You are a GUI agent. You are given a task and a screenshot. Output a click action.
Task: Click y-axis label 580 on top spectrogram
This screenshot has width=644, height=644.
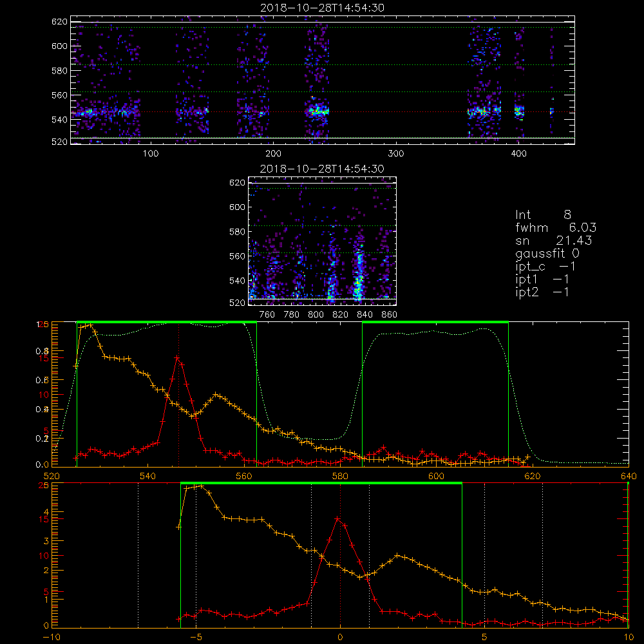pos(59,71)
